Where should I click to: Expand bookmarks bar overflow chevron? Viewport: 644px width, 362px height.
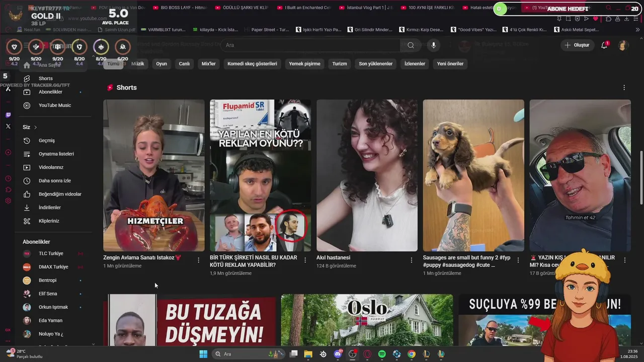pyautogui.click(x=637, y=30)
